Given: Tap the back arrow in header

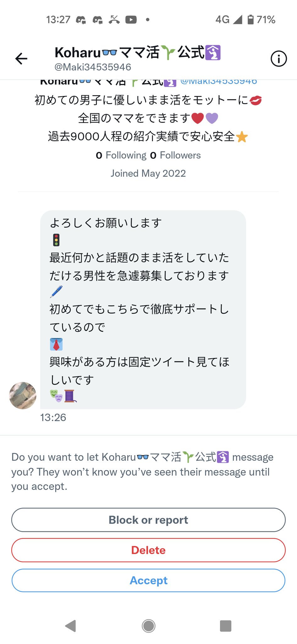Looking at the screenshot, I should (x=21, y=58).
